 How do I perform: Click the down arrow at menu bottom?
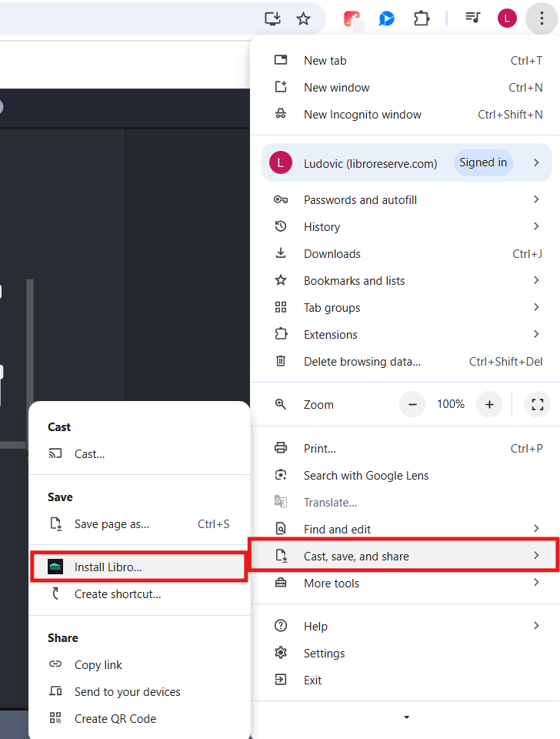pos(406,718)
